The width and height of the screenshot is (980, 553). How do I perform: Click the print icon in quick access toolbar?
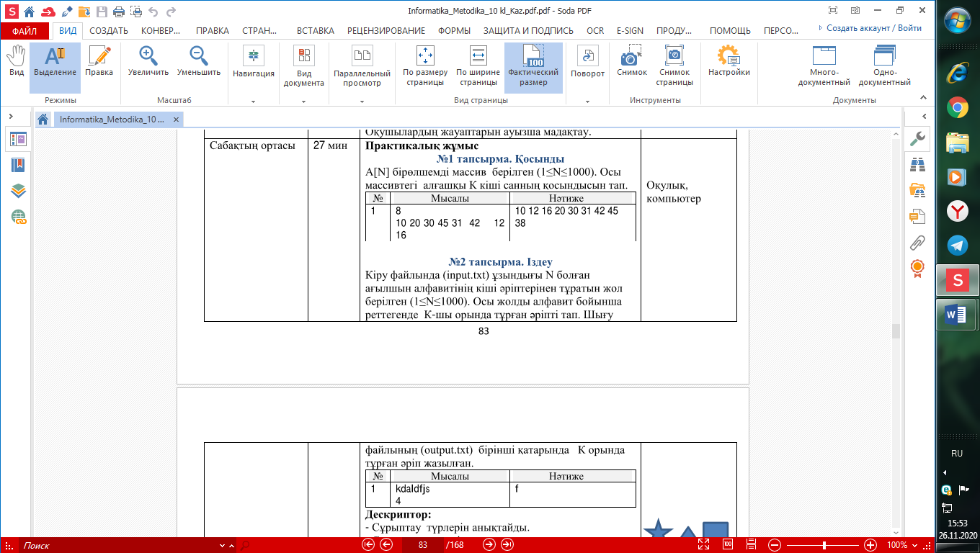[x=117, y=12]
